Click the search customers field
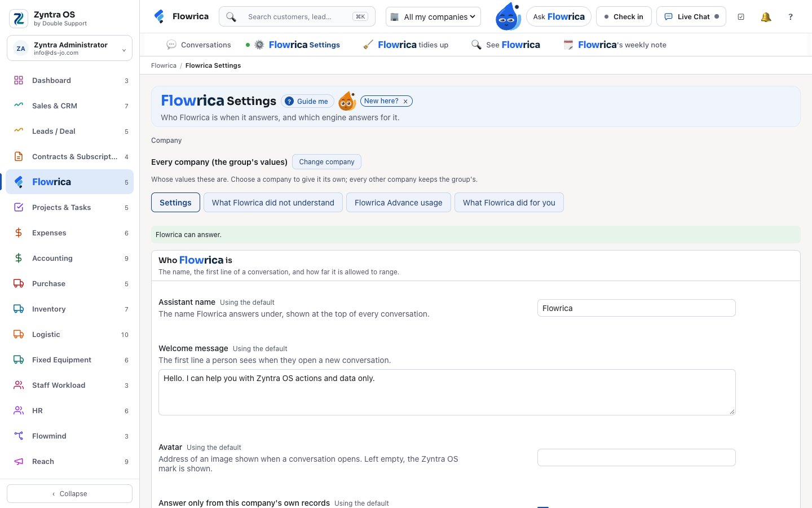The width and height of the screenshot is (812, 508). point(297,17)
